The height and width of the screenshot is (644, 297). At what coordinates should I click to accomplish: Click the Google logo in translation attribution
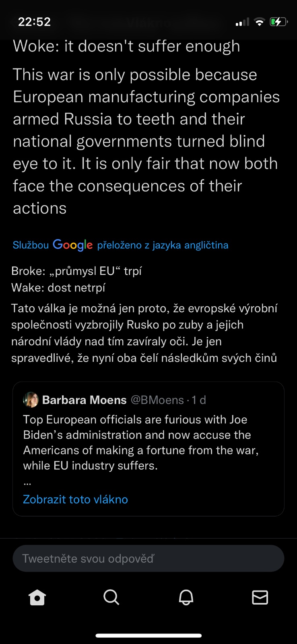pyautogui.click(x=72, y=245)
